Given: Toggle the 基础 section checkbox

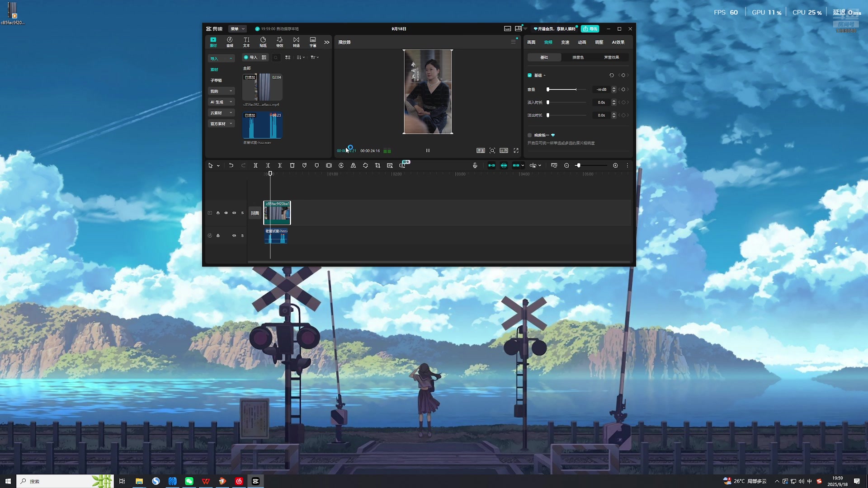Looking at the screenshot, I should click(529, 75).
